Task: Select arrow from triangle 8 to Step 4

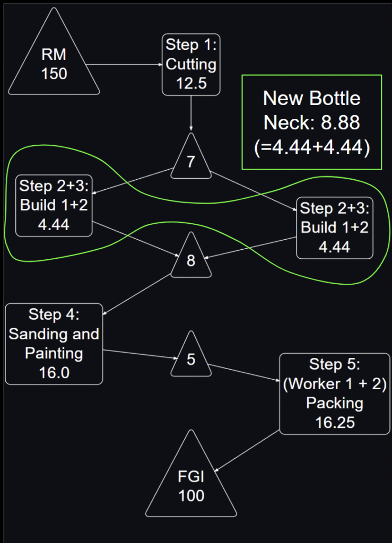Action: pos(137,294)
